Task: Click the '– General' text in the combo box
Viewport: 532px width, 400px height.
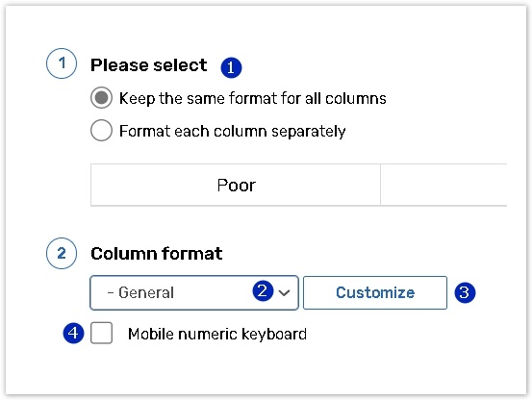Action: [x=140, y=292]
